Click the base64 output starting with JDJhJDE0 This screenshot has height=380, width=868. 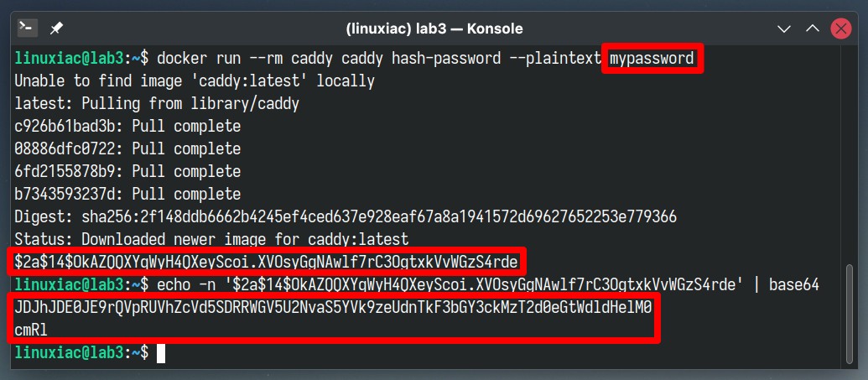pos(334,306)
